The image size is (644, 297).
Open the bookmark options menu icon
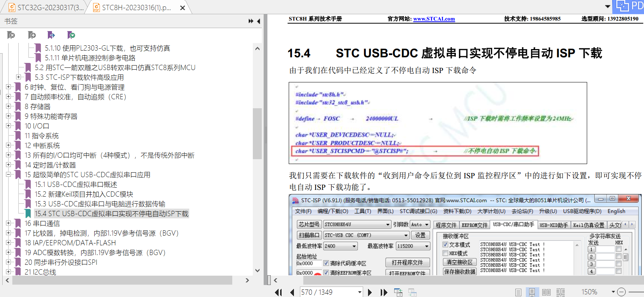tap(71, 35)
